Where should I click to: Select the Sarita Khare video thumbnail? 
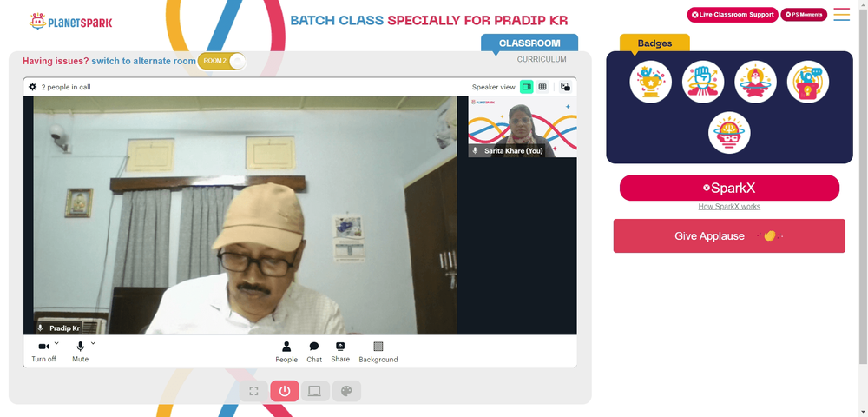(x=523, y=127)
